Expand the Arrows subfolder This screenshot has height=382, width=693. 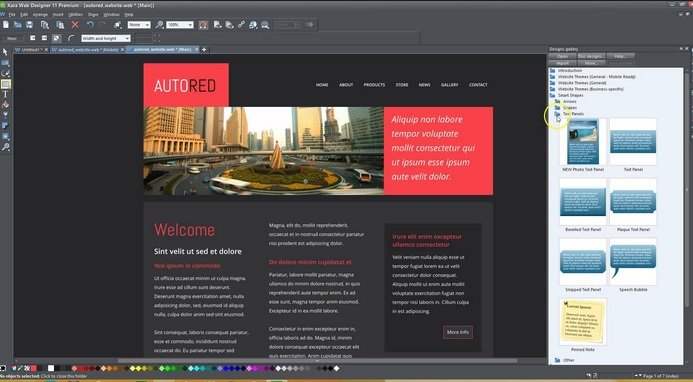click(557, 101)
